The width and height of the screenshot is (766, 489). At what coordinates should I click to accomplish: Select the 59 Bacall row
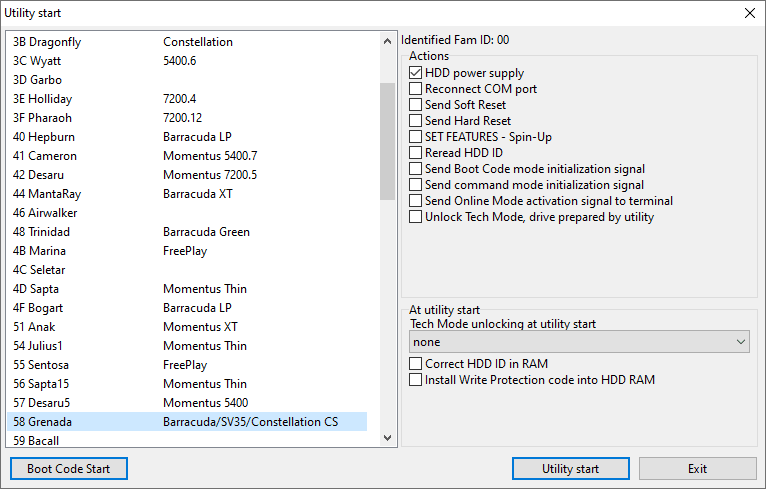(x=187, y=439)
